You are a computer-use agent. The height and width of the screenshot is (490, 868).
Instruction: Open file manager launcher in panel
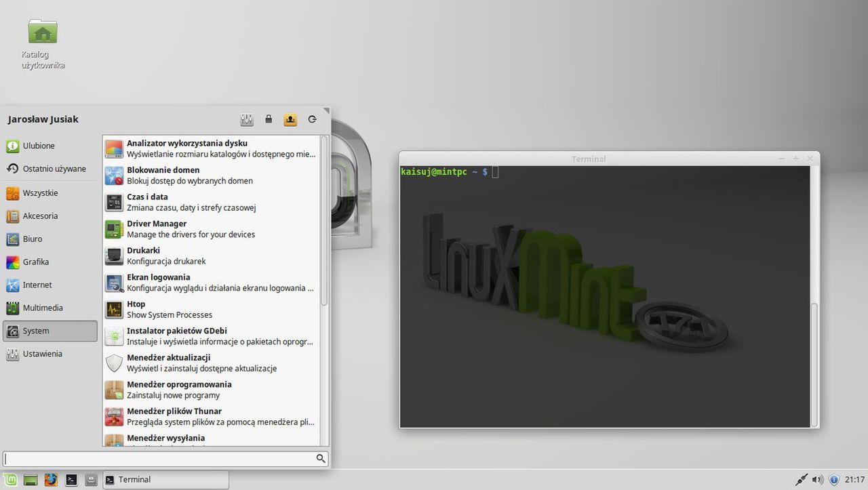click(x=92, y=480)
